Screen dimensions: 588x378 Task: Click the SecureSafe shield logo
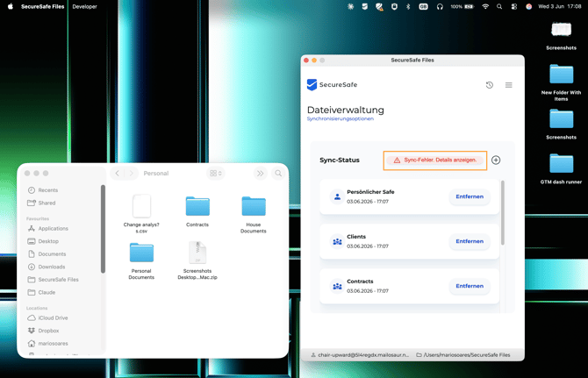[312, 85]
